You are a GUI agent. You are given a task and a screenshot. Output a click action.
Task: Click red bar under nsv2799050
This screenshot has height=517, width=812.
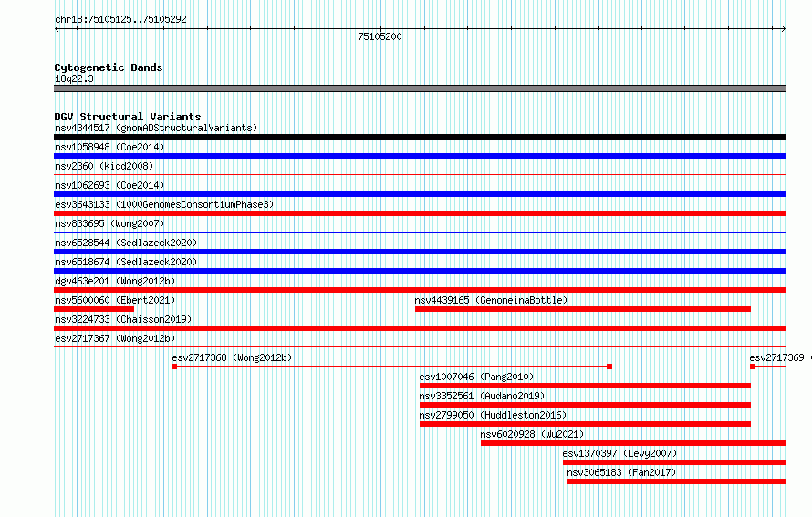pos(585,424)
